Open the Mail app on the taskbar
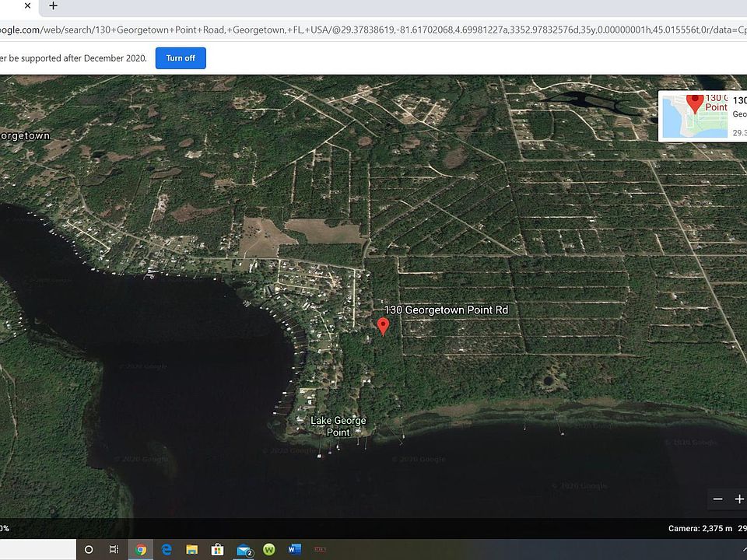 pyautogui.click(x=244, y=550)
